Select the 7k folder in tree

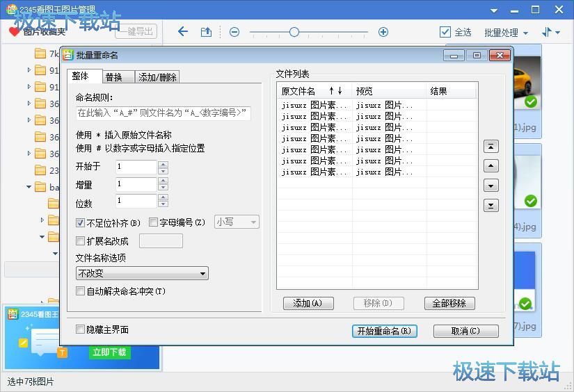tap(47, 54)
